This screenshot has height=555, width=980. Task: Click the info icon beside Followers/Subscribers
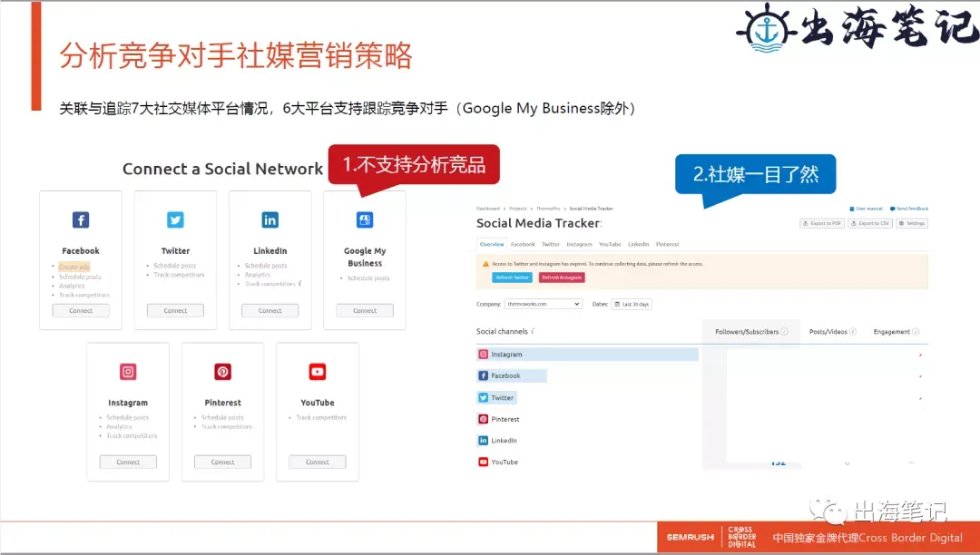(x=784, y=332)
